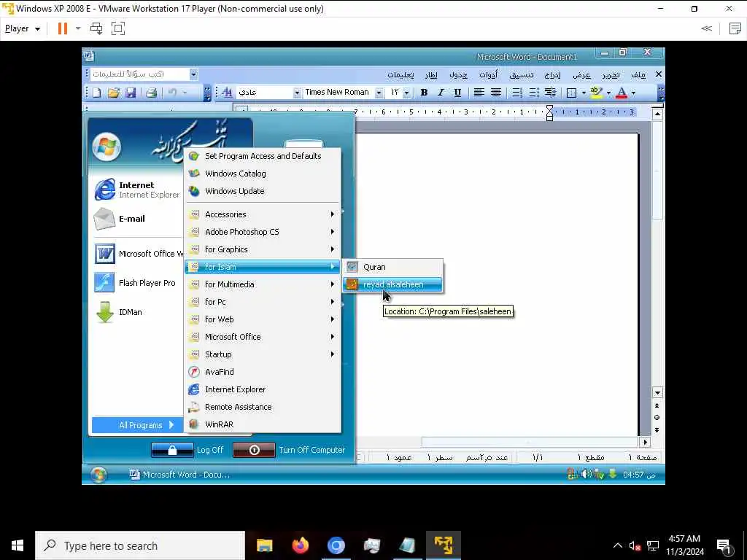Launch Flash Player Pro
The image size is (747, 560).
(x=137, y=283)
